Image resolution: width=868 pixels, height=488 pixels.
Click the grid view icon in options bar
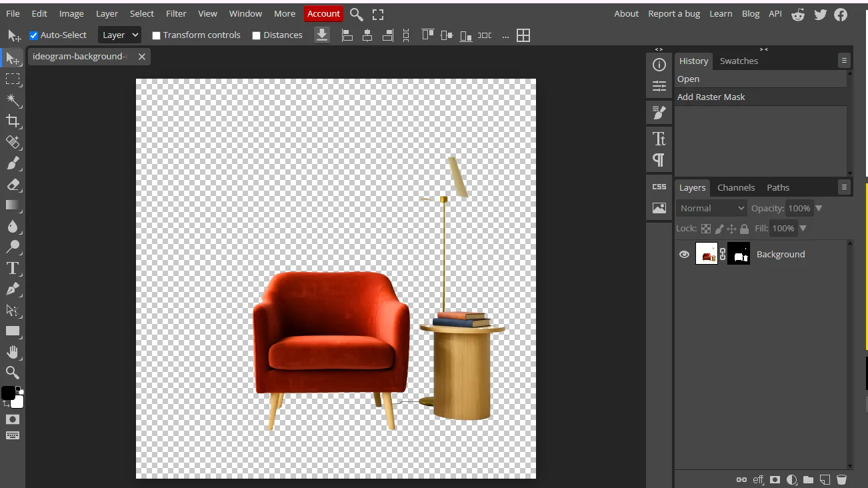pyautogui.click(x=523, y=35)
